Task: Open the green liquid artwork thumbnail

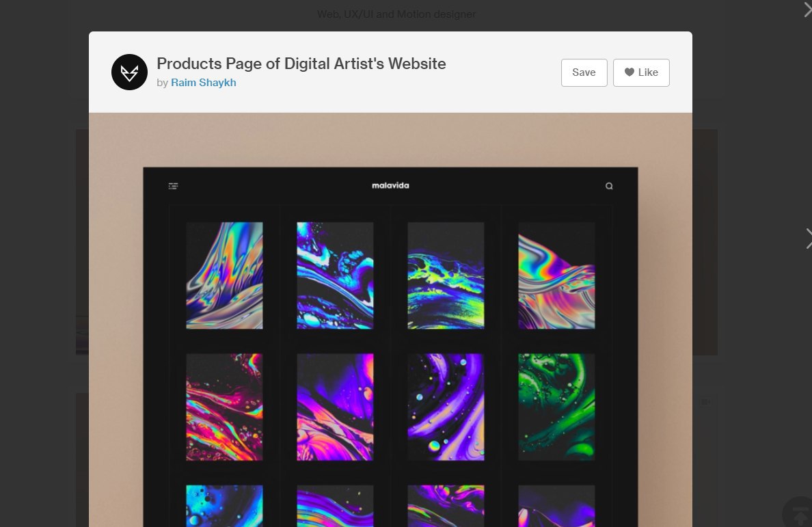Action: (x=556, y=407)
